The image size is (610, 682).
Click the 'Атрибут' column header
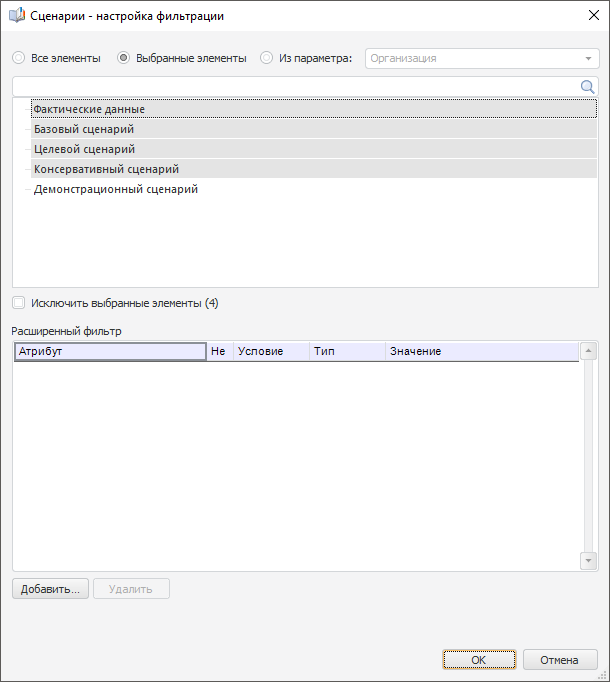(x=111, y=351)
